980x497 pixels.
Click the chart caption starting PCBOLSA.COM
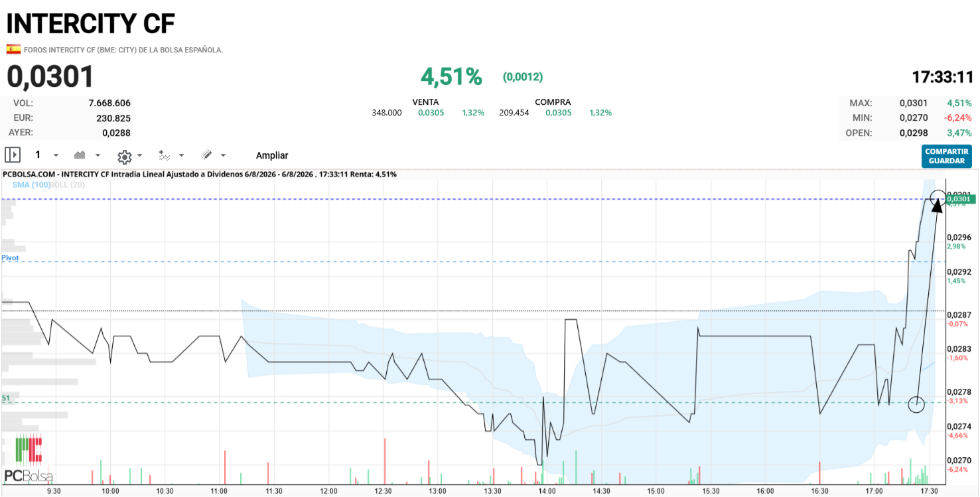[x=200, y=175]
